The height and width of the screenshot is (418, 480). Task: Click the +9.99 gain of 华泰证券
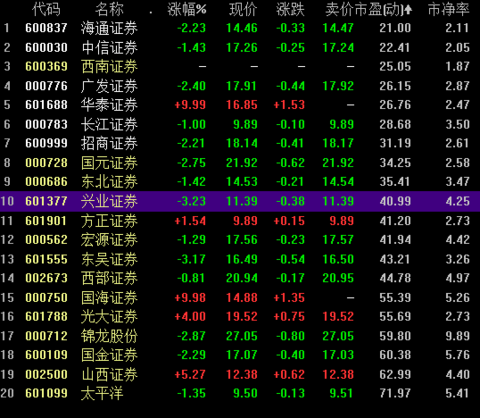(190, 105)
